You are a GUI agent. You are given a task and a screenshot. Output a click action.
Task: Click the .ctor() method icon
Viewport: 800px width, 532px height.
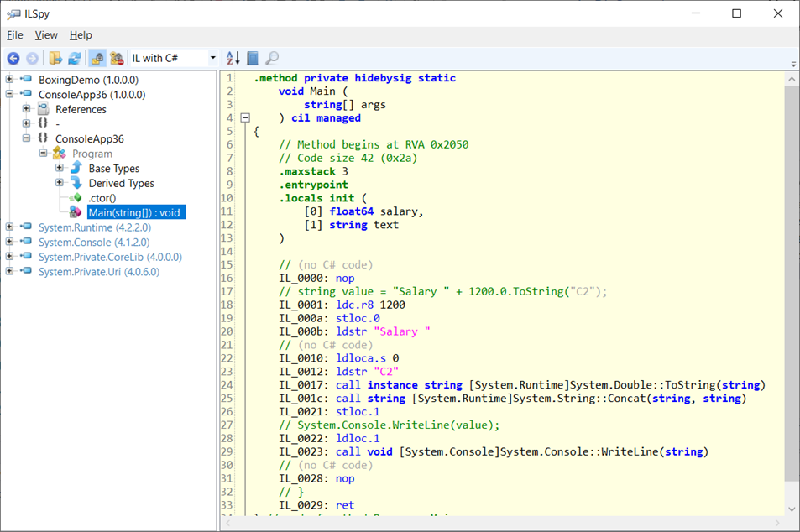(x=76, y=197)
